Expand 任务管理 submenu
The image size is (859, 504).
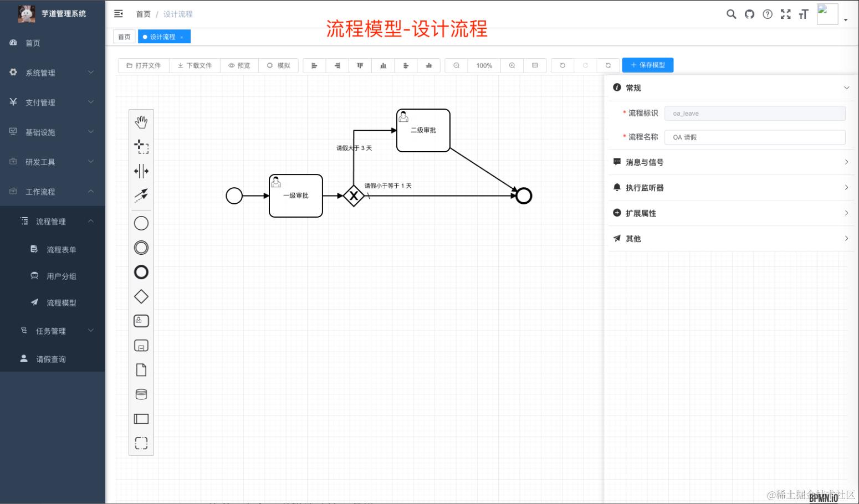[x=53, y=331]
